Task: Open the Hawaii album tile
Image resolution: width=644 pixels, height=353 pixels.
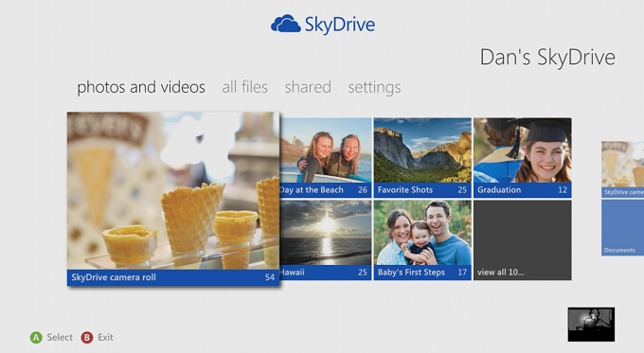Action: click(x=326, y=240)
